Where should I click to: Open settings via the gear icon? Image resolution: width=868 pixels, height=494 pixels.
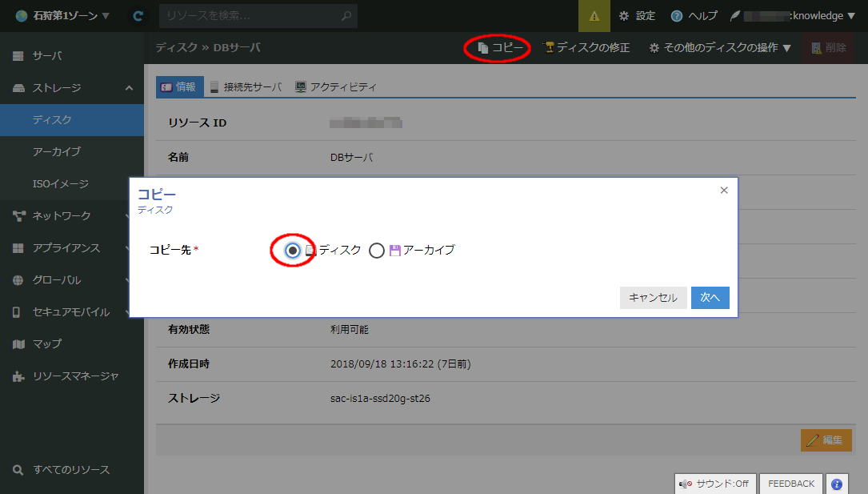tap(637, 16)
